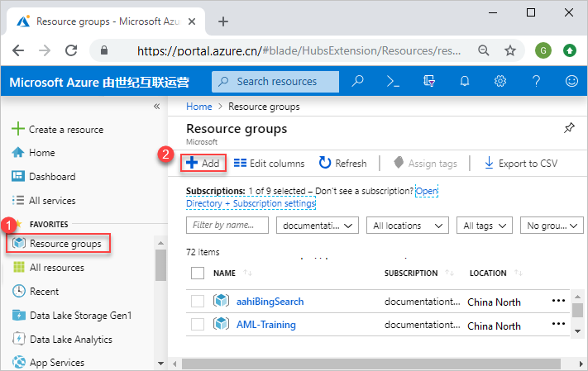
Task: Open the notifications bell
Action: click(x=465, y=81)
